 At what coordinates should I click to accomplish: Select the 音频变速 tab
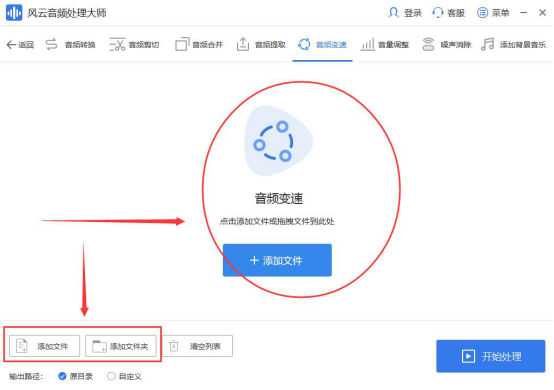(x=331, y=45)
